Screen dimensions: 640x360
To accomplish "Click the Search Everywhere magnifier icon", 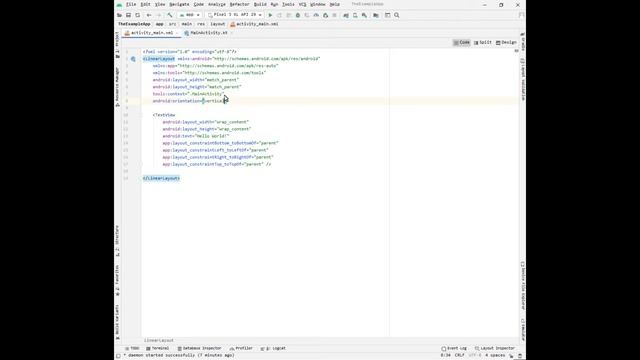I will (396, 15).
